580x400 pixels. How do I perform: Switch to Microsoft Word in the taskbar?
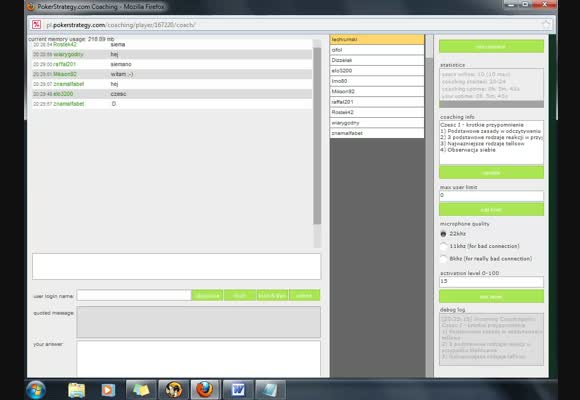pos(238,390)
